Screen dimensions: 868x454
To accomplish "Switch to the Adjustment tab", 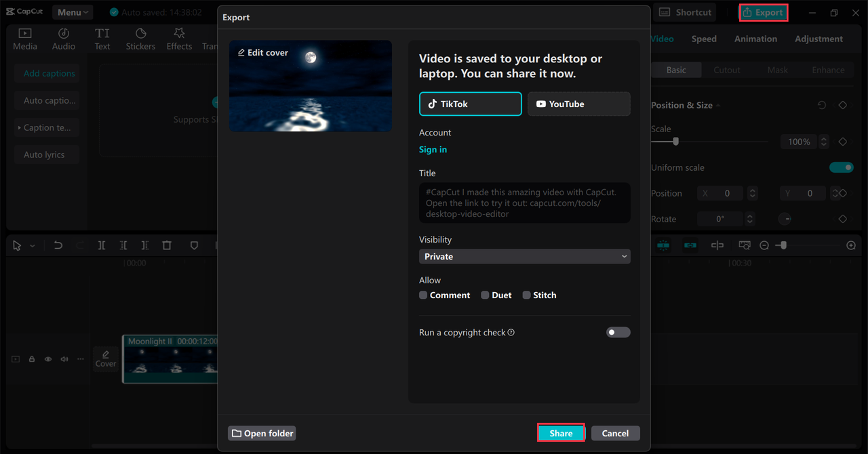I will pos(819,39).
